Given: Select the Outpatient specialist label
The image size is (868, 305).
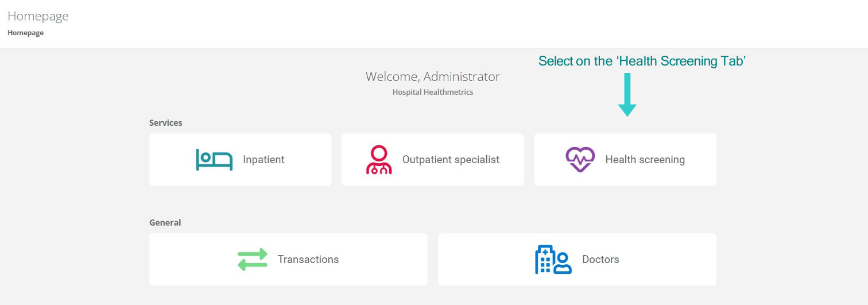Looking at the screenshot, I should point(451,160).
